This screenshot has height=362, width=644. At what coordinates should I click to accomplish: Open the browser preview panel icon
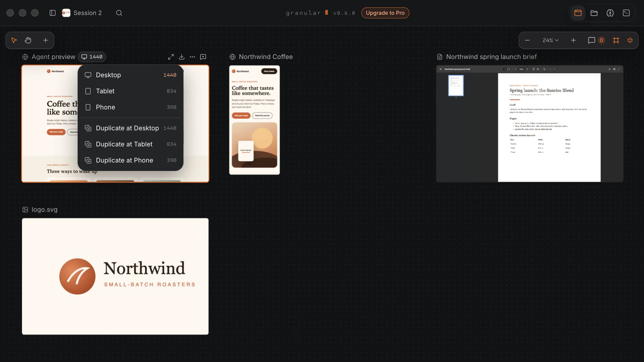click(578, 13)
